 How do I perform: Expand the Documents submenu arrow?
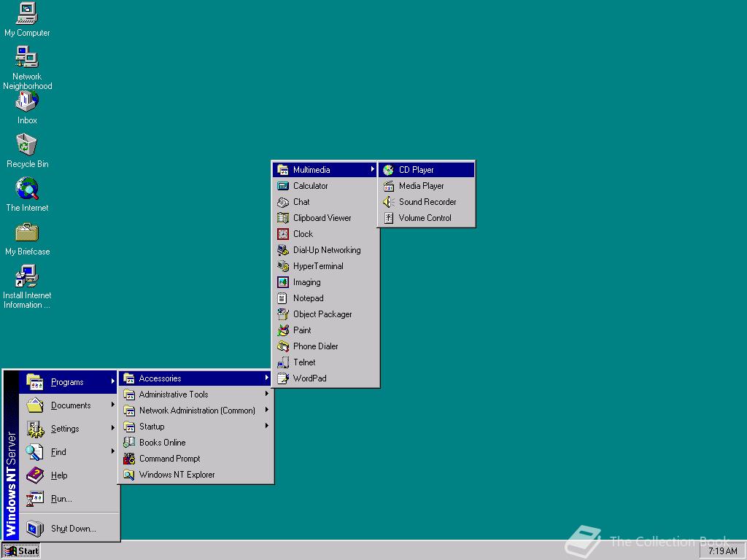tap(112, 405)
